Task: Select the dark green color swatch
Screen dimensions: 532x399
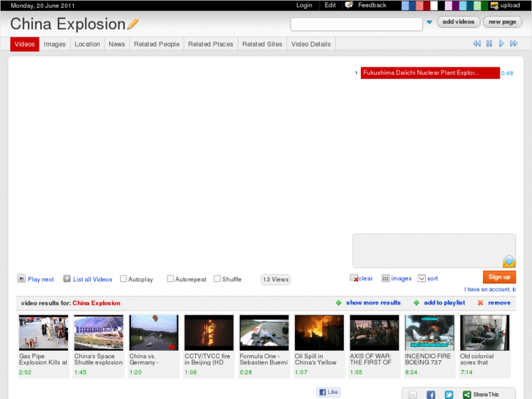Action: pos(484,5)
